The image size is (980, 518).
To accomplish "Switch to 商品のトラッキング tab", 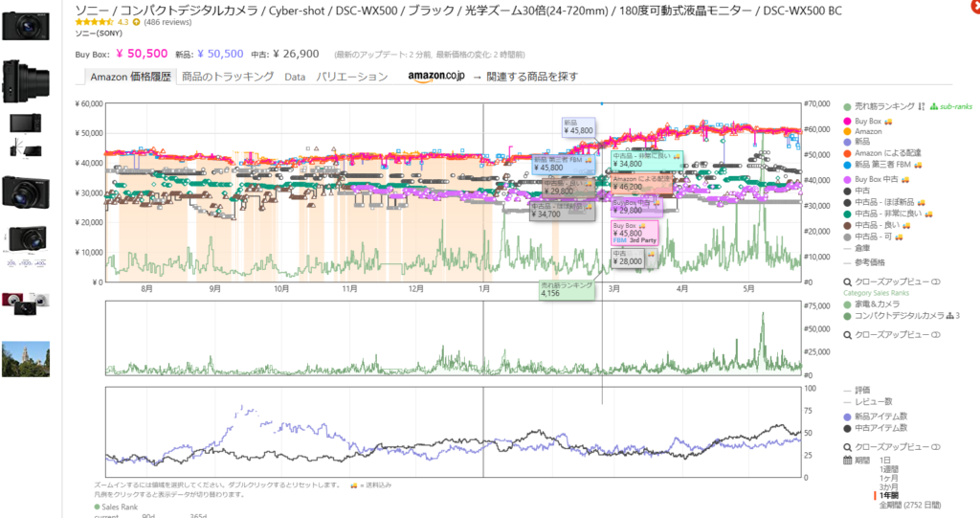I will [x=228, y=77].
